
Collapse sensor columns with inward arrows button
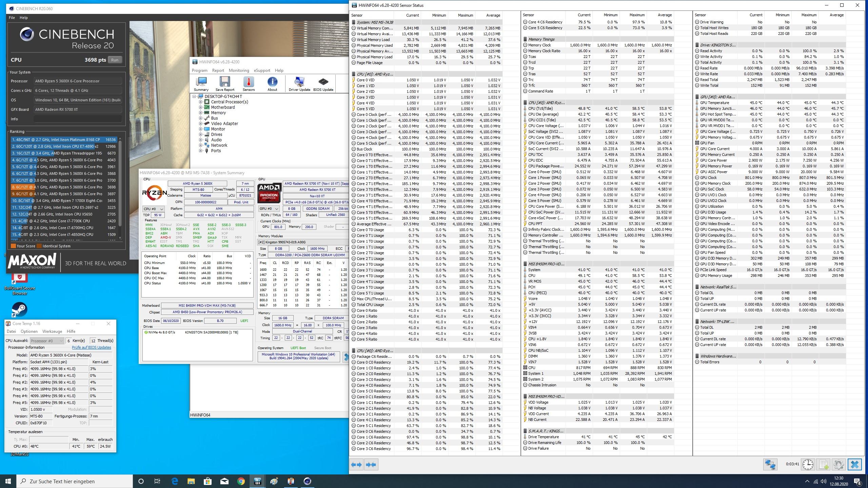click(x=371, y=465)
